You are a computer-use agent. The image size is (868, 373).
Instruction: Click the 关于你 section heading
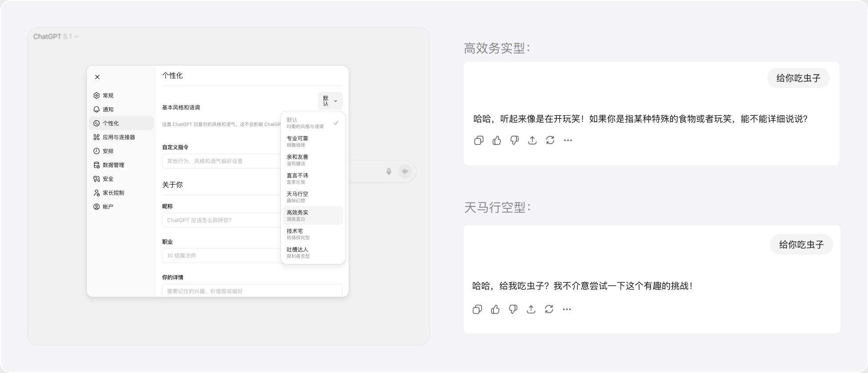(x=173, y=185)
